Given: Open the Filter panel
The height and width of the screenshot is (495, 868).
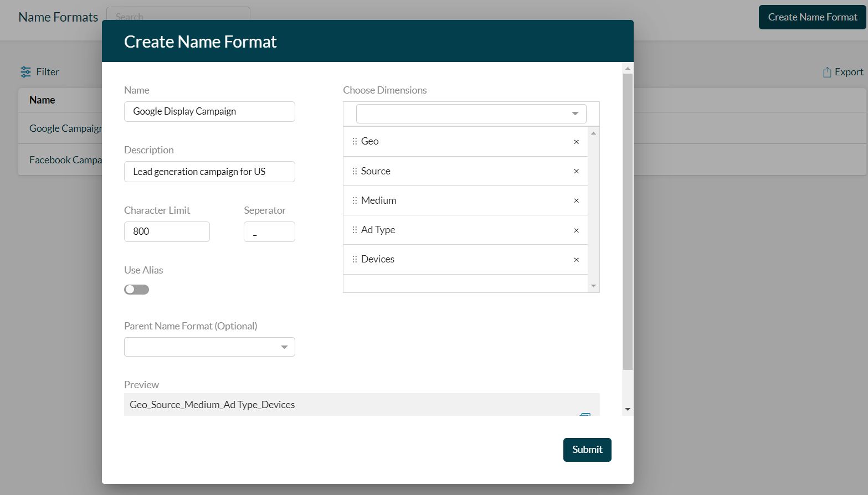Looking at the screenshot, I should point(39,71).
